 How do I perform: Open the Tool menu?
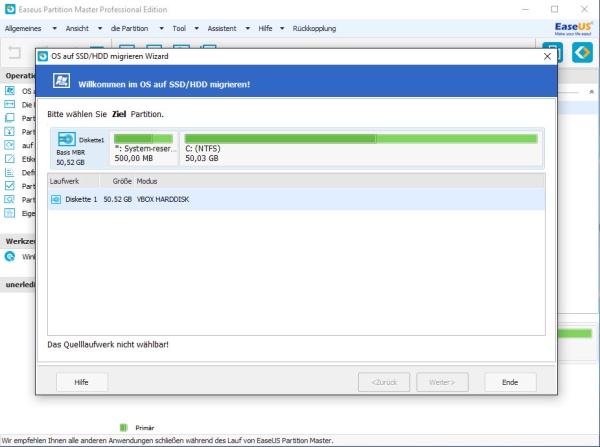tap(179, 28)
